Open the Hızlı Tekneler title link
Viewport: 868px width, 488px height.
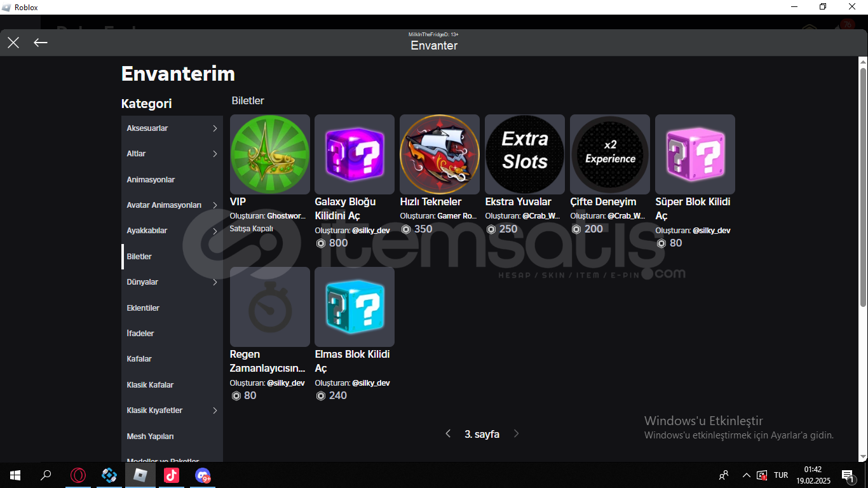(431, 201)
